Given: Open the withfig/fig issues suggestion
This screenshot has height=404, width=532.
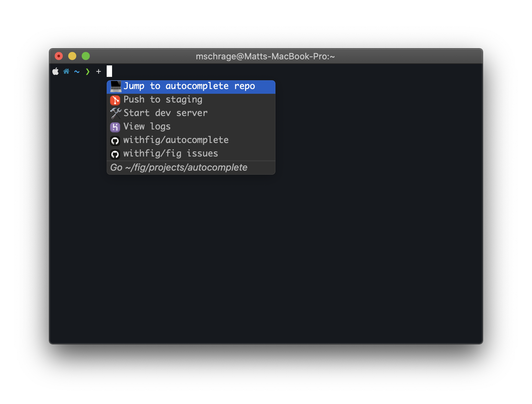Looking at the screenshot, I should 191,154.
